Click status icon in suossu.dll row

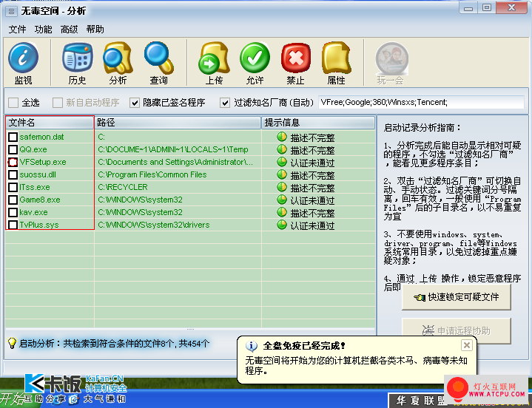coord(282,174)
